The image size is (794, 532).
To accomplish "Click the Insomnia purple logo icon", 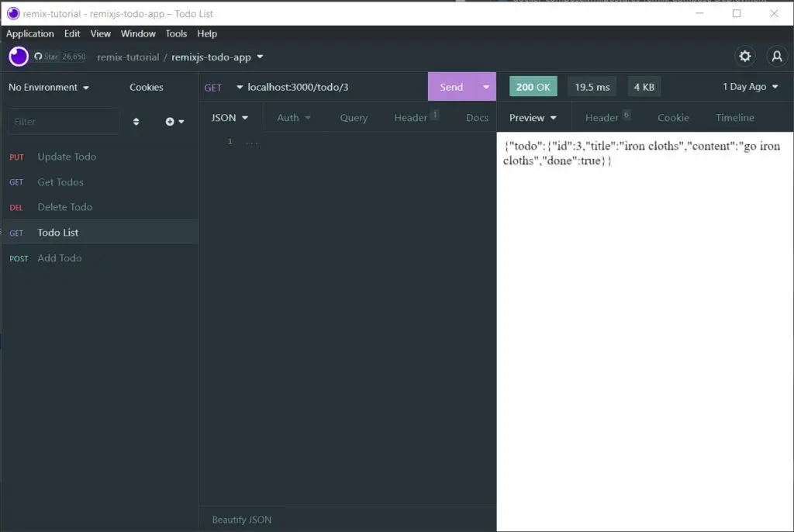I will 19,57.
